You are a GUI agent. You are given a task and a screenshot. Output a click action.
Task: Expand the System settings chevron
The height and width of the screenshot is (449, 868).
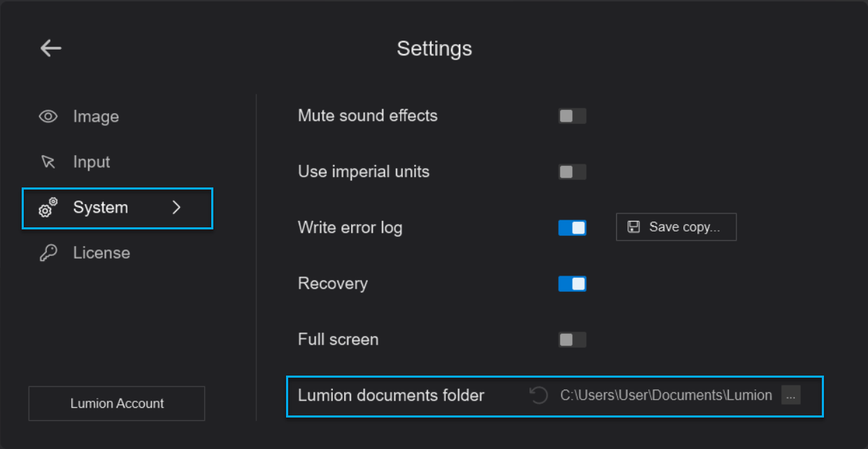coord(177,208)
